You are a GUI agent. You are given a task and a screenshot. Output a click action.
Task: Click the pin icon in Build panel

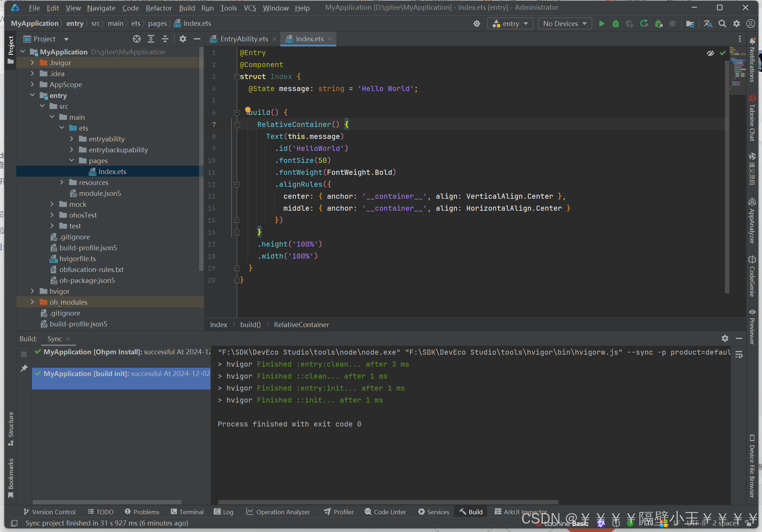pos(24,368)
